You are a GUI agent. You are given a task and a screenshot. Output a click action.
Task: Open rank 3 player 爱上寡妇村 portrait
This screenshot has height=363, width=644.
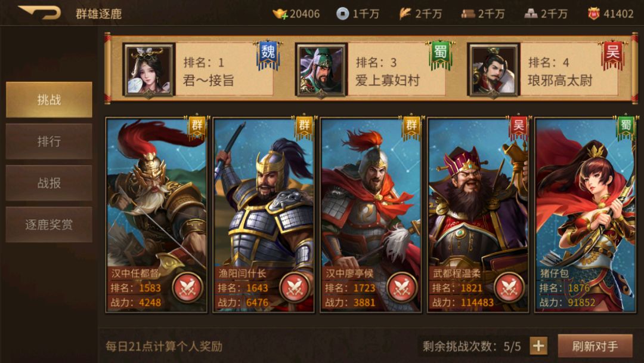pyautogui.click(x=321, y=70)
